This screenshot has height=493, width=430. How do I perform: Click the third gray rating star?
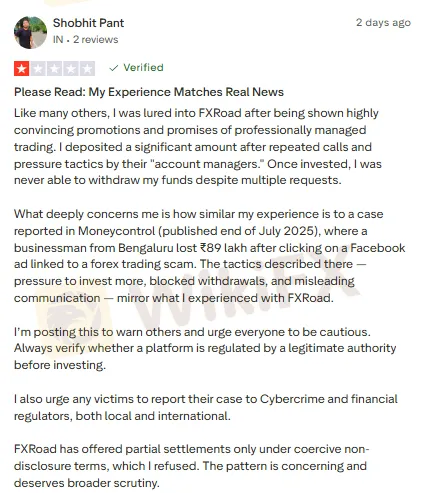click(x=54, y=69)
